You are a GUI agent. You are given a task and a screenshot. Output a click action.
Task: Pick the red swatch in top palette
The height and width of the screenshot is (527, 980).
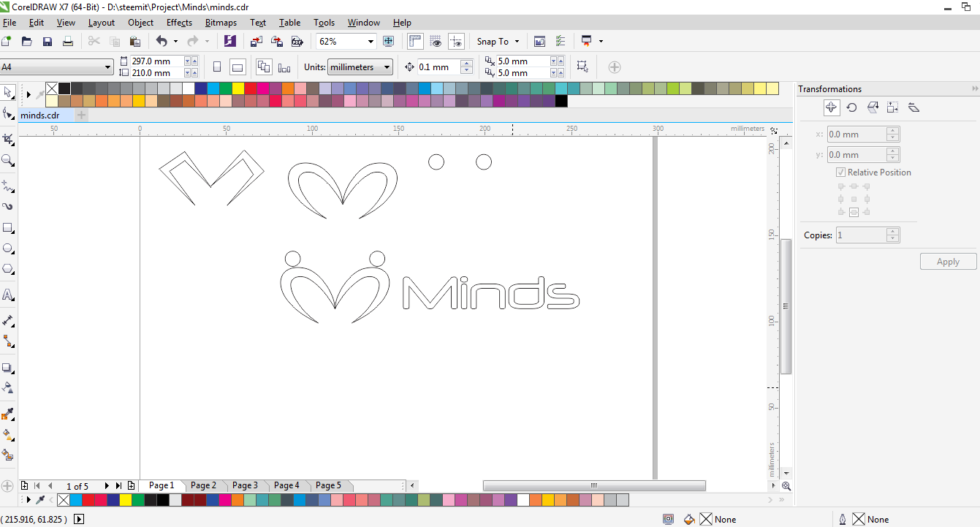[250, 88]
